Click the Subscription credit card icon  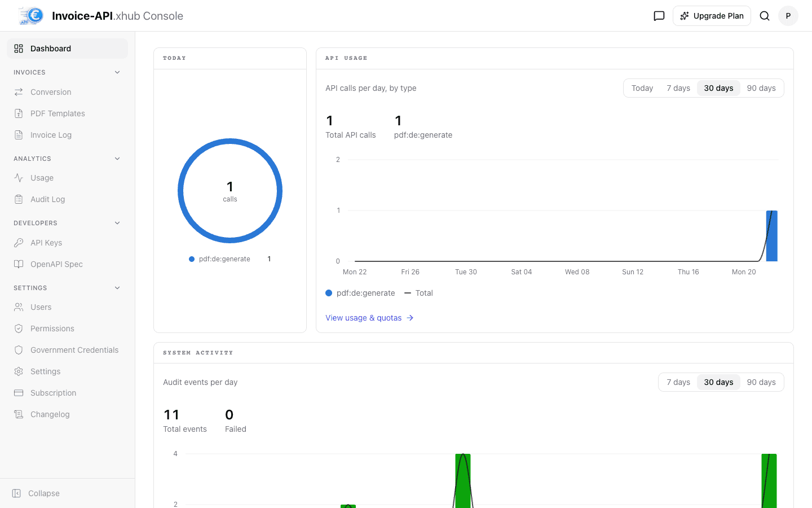point(19,393)
